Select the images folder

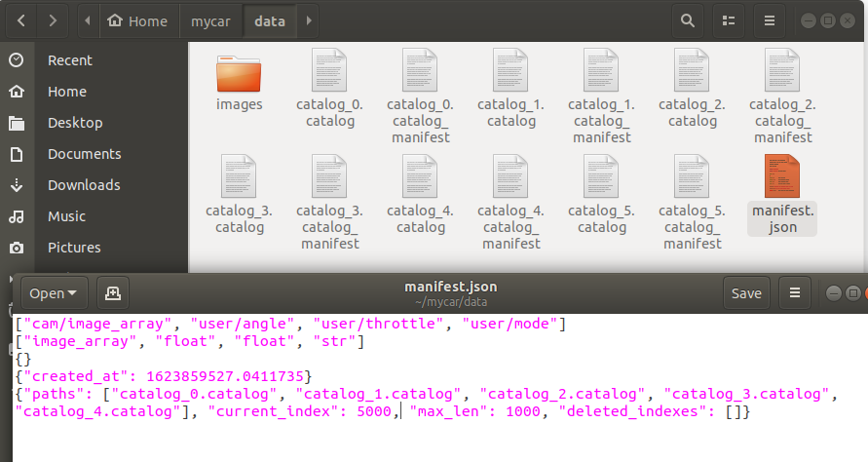coord(239,82)
